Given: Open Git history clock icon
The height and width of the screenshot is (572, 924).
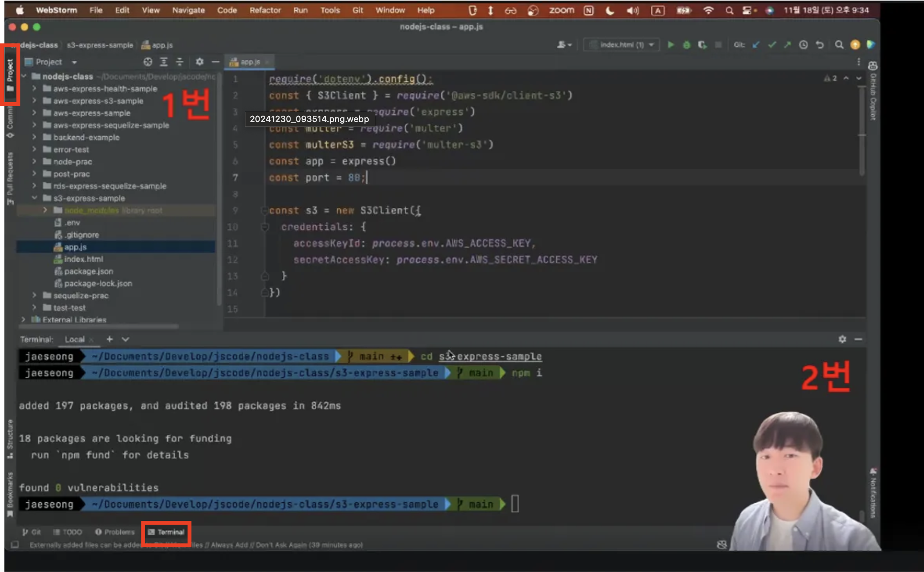Looking at the screenshot, I should pos(803,45).
